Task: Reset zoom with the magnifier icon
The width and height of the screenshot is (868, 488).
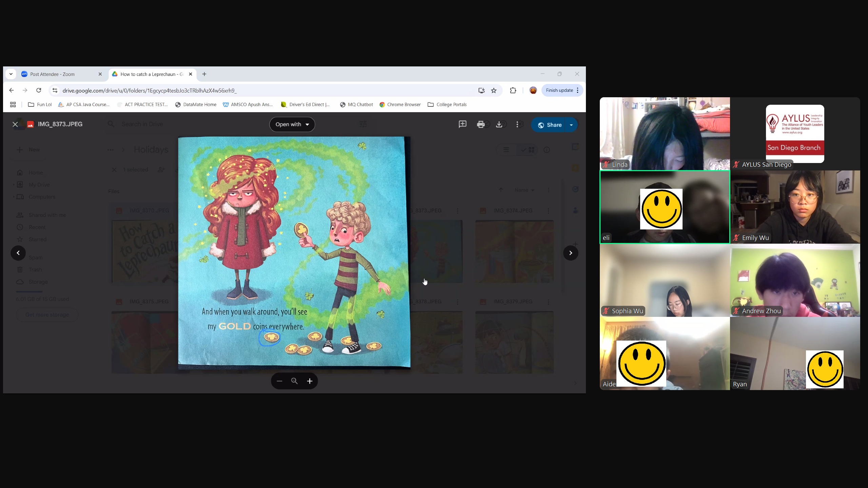Action: [x=294, y=381]
